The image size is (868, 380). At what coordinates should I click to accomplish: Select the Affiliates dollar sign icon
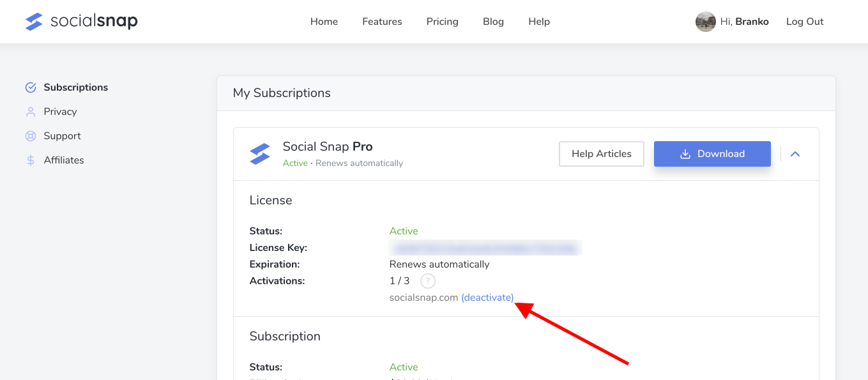click(31, 160)
